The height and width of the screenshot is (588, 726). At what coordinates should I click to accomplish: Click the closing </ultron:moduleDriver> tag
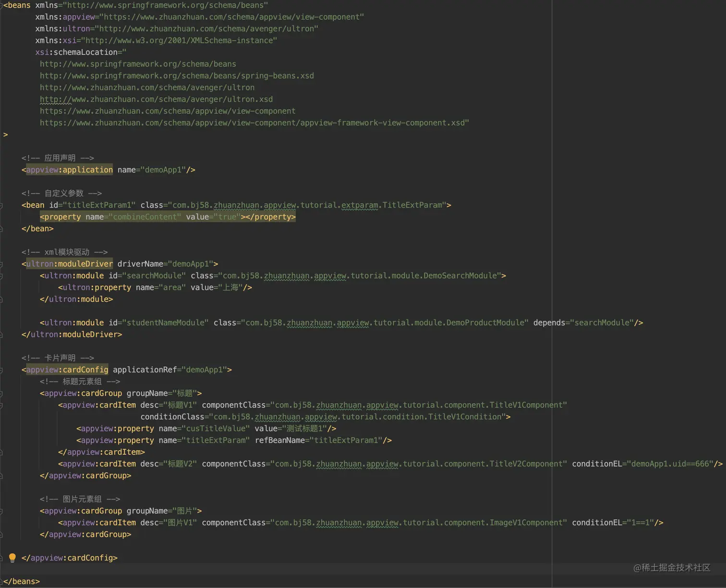click(x=72, y=334)
